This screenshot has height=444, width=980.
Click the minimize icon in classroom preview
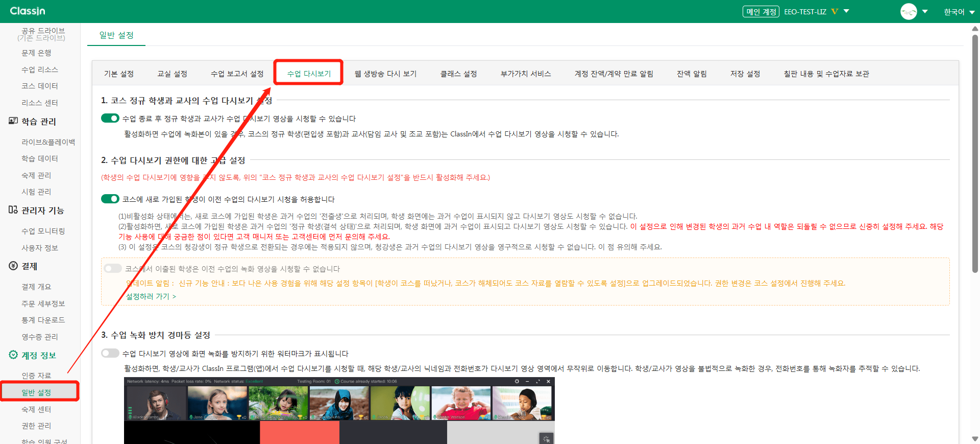pos(527,381)
